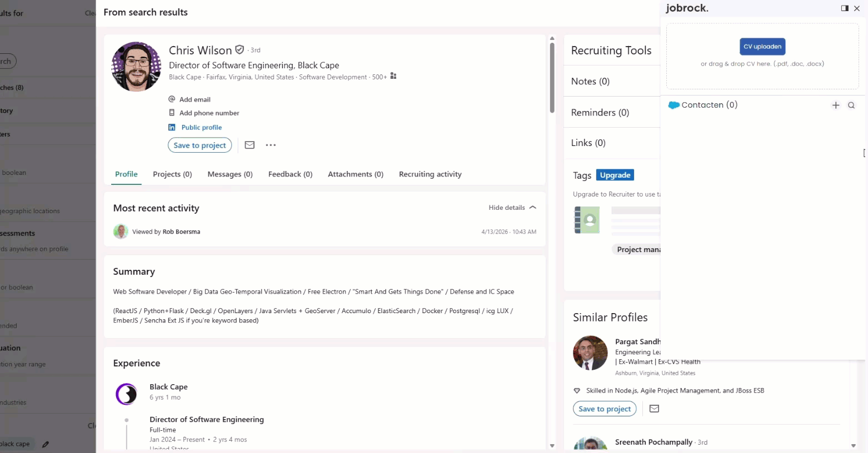Open the Recruiting activity tab
The width and height of the screenshot is (868, 453).
click(x=430, y=174)
